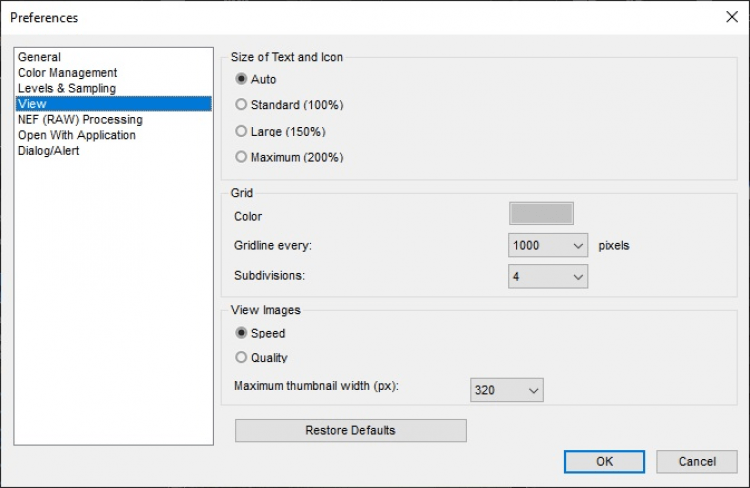Open the Gridline every dropdown

coord(548,246)
